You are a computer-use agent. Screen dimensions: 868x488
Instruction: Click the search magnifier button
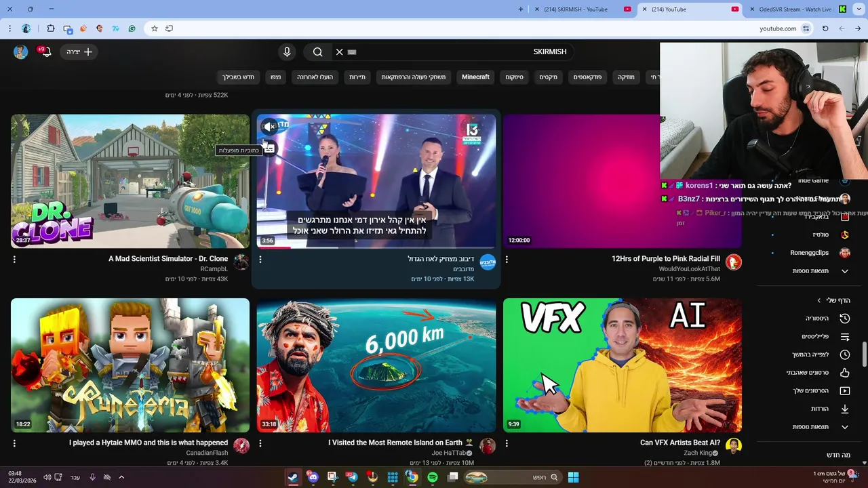317,52
